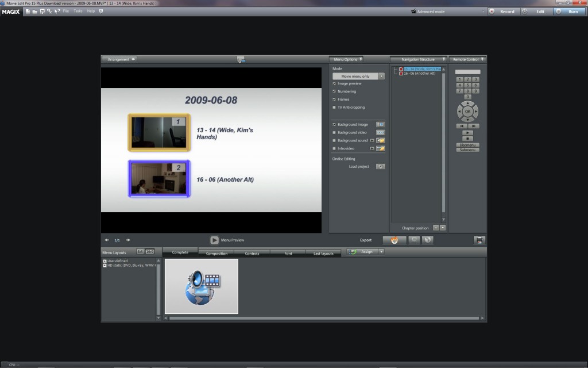This screenshot has width=588, height=368.
Task: Move chapter position up
Action: (436, 228)
